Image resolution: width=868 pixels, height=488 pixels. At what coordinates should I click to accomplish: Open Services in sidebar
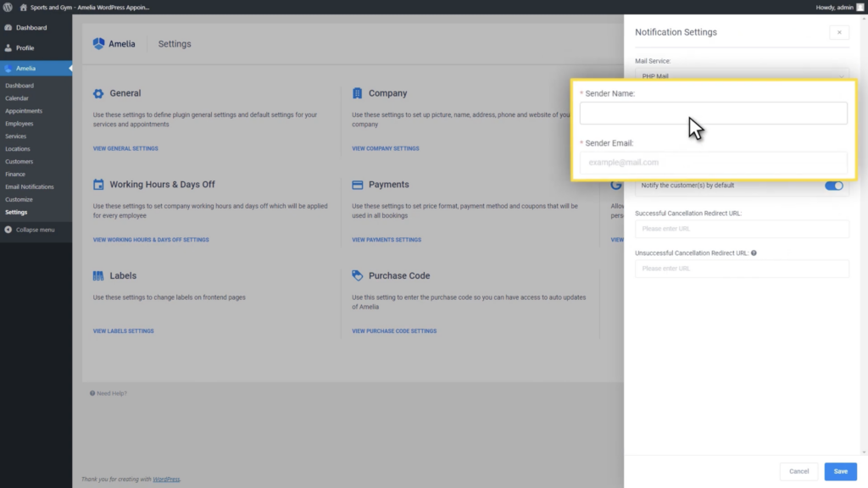[x=15, y=136]
